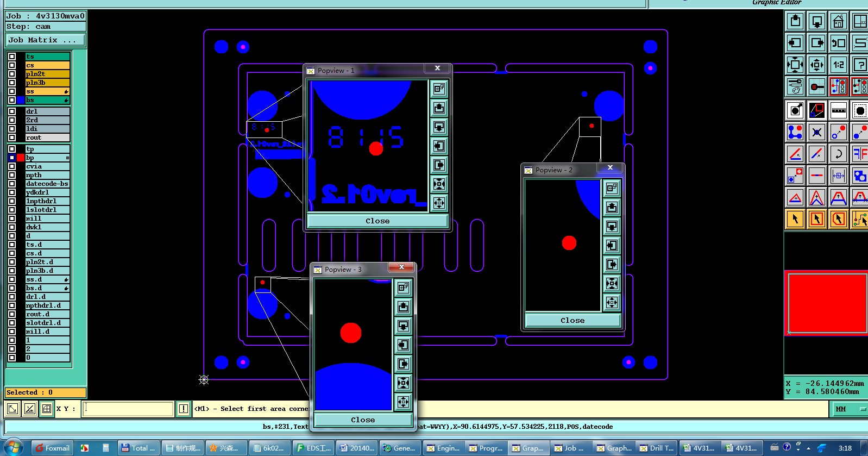Click the diagonal arrow coordinate mode button
The width and height of the screenshot is (868, 456).
click(x=12, y=409)
